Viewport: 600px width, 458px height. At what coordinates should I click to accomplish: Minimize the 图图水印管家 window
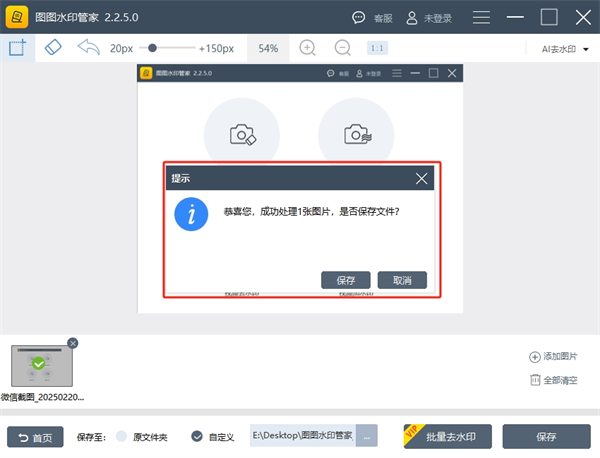click(515, 17)
